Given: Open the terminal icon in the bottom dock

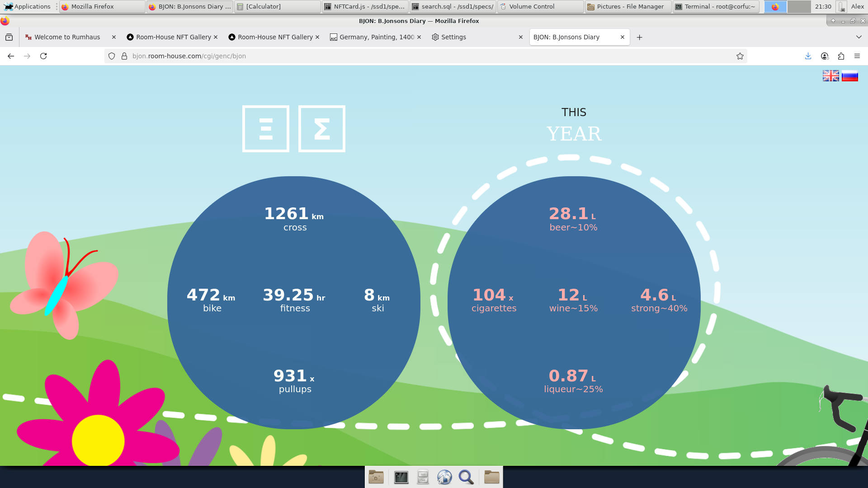Looking at the screenshot, I should click(x=401, y=477).
